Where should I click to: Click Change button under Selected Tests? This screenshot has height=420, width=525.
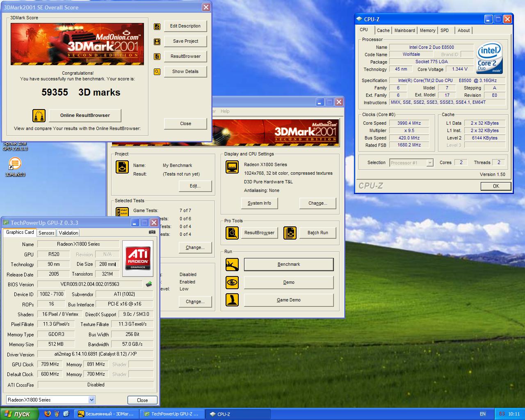coord(195,248)
